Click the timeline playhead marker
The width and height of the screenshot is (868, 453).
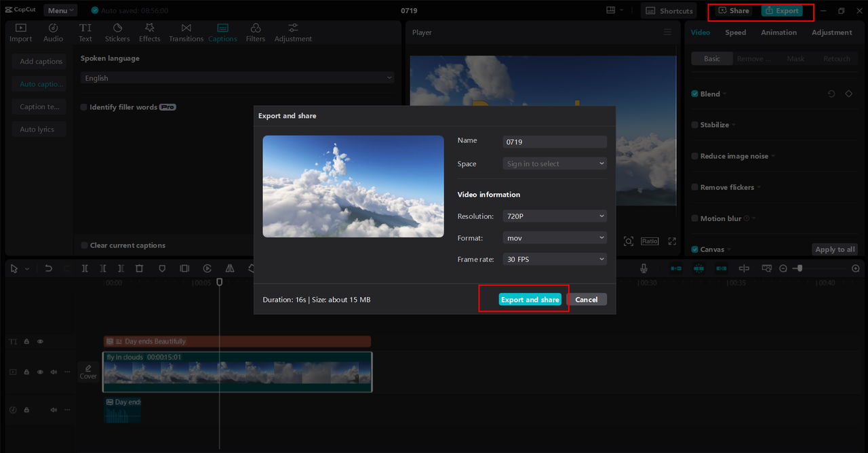pyautogui.click(x=219, y=281)
